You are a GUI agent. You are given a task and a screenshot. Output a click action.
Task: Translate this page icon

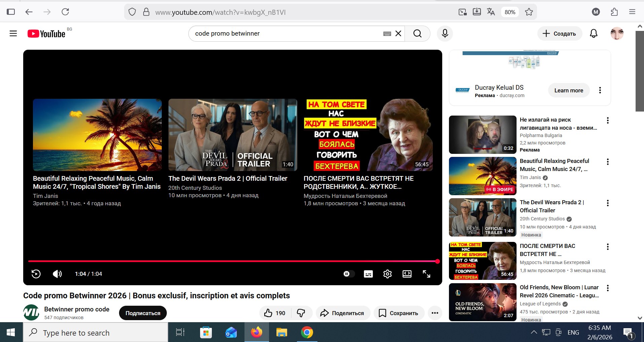[491, 12]
